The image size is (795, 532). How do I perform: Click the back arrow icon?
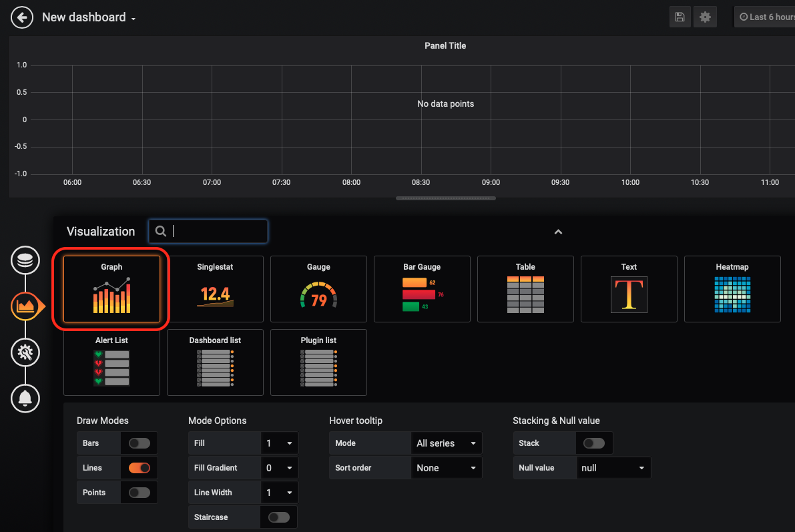pyautogui.click(x=22, y=17)
